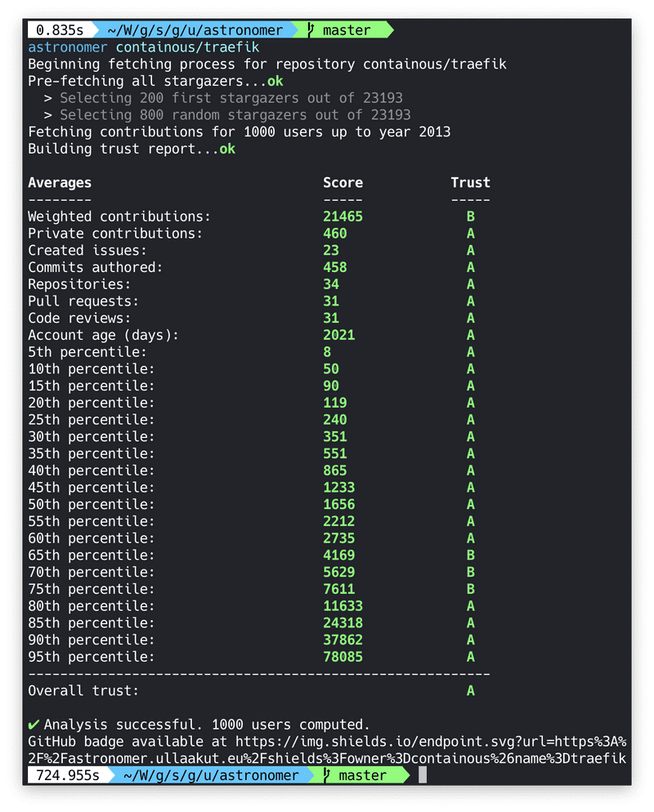Click the git branch icon in the top prompt
Viewport: 654px width, 812px height.
(310, 30)
